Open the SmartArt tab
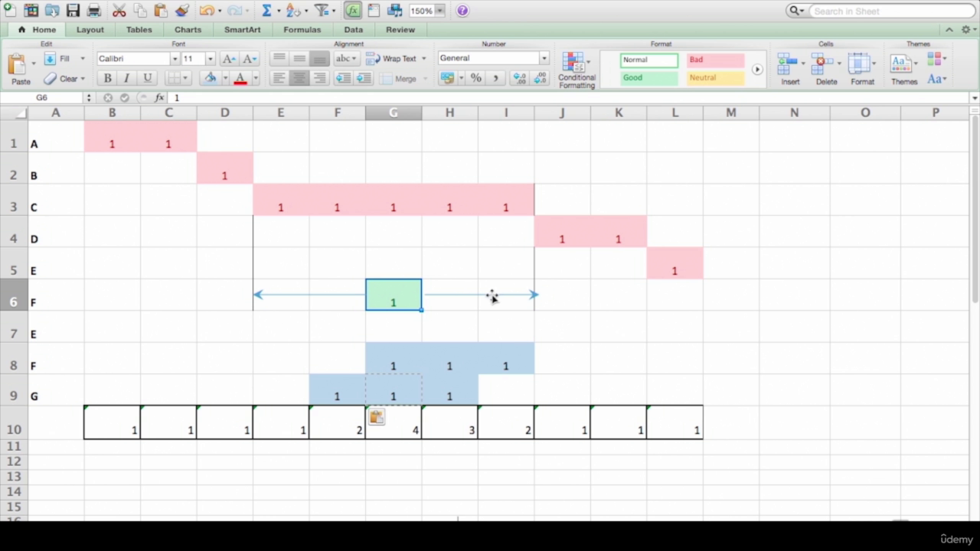 pyautogui.click(x=242, y=30)
